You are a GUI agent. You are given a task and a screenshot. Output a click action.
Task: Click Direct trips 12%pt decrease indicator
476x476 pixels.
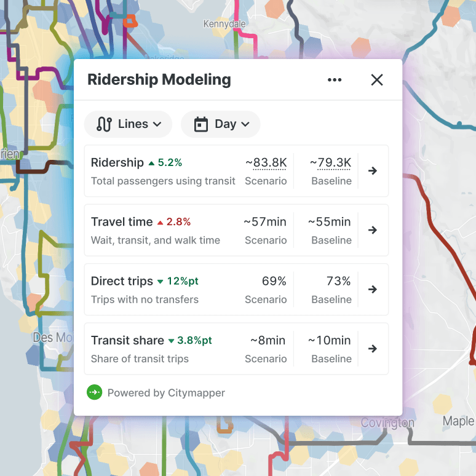(178, 282)
